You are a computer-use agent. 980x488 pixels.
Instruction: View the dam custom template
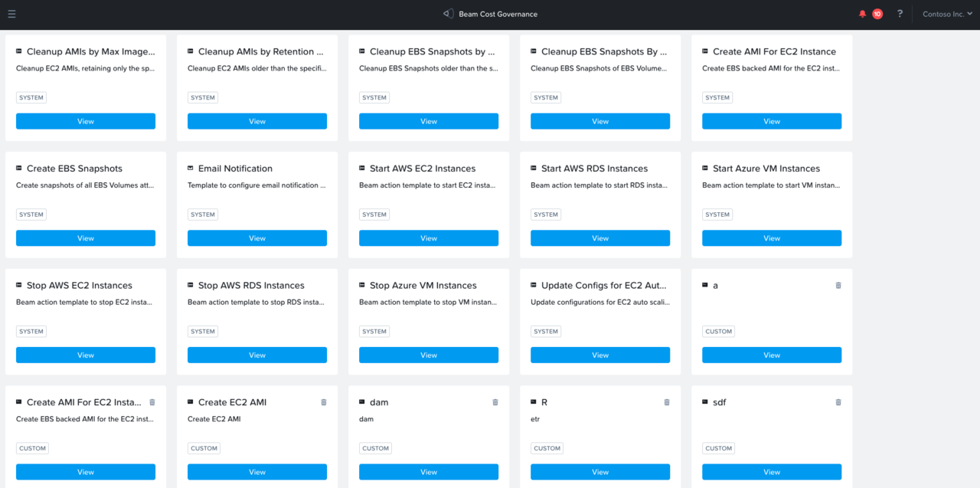[x=429, y=472]
